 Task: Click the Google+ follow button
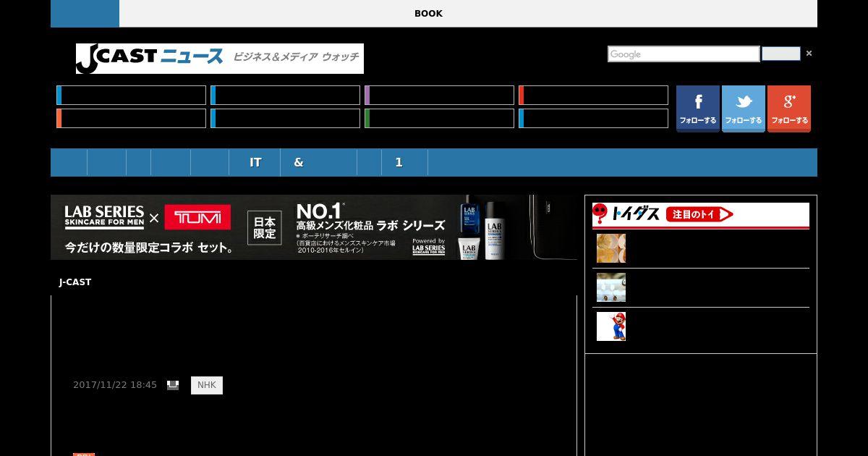pyautogui.click(x=789, y=109)
